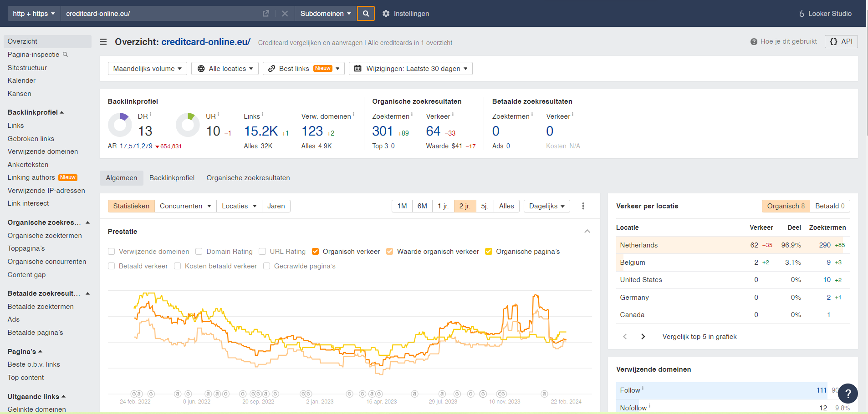Toggle sidebar with hamburger menu icon

coord(103,42)
